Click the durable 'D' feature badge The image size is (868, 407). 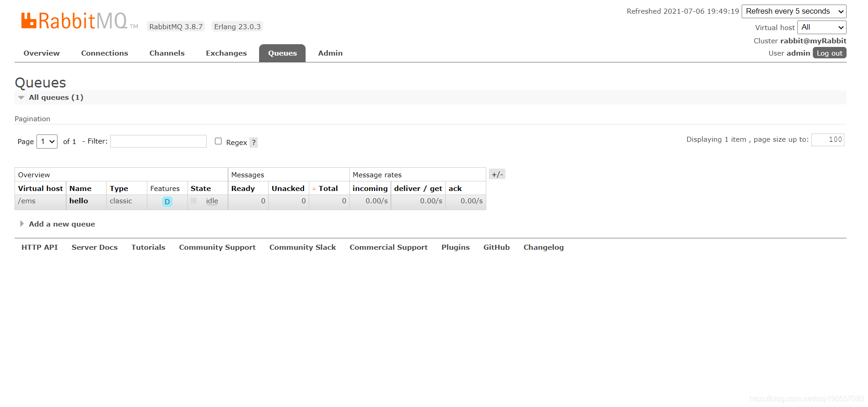point(167,201)
